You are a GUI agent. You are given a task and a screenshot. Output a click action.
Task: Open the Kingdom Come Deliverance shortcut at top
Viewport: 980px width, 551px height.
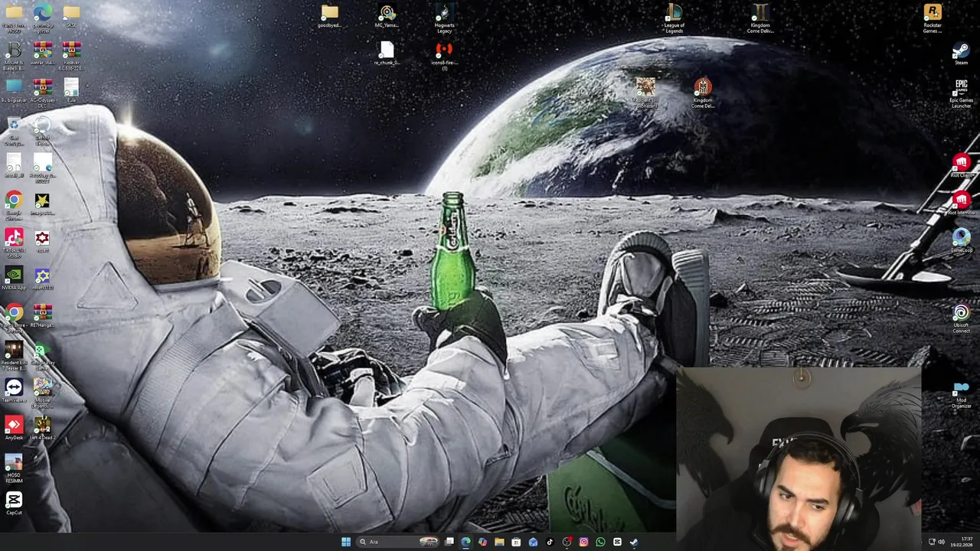point(759,19)
